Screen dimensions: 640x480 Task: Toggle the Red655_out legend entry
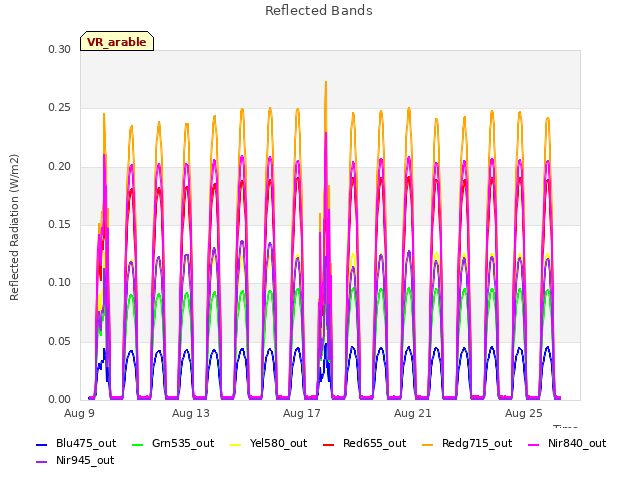pyautogui.click(x=364, y=444)
